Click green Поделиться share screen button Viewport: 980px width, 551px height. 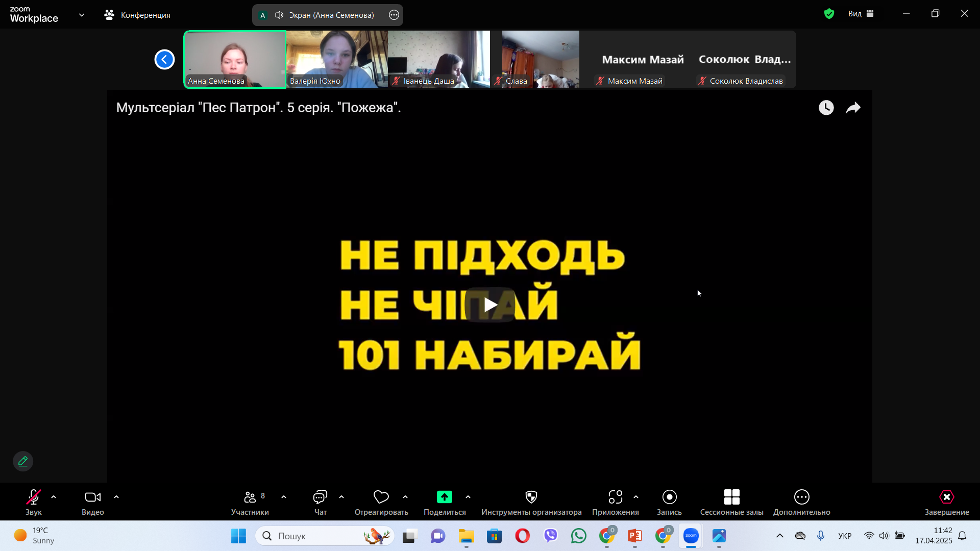(445, 503)
